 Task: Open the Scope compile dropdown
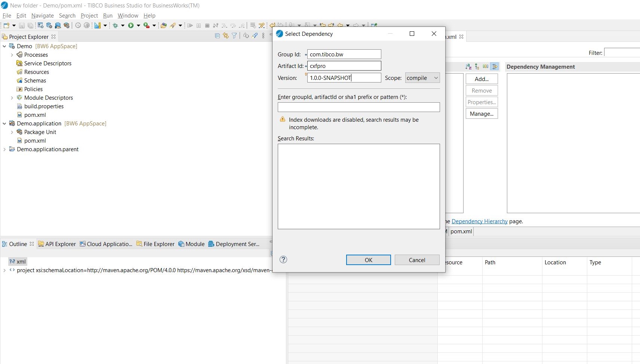tap(422, 78)
